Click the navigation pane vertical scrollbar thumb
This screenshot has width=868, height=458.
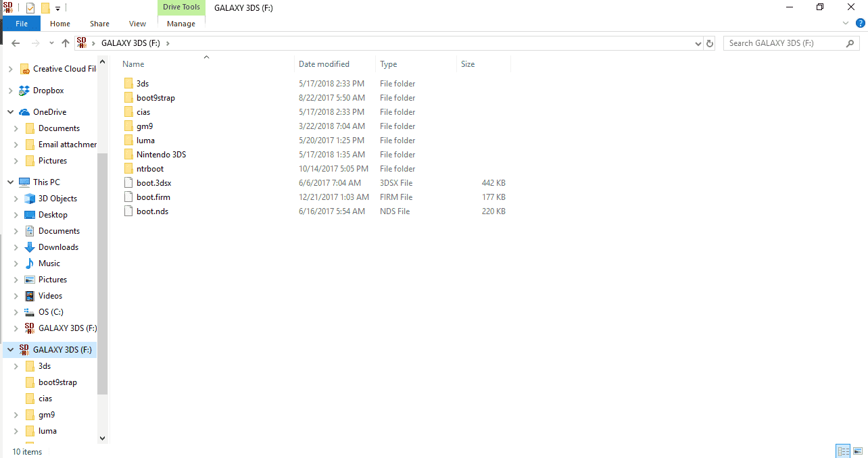click(103, 274)
